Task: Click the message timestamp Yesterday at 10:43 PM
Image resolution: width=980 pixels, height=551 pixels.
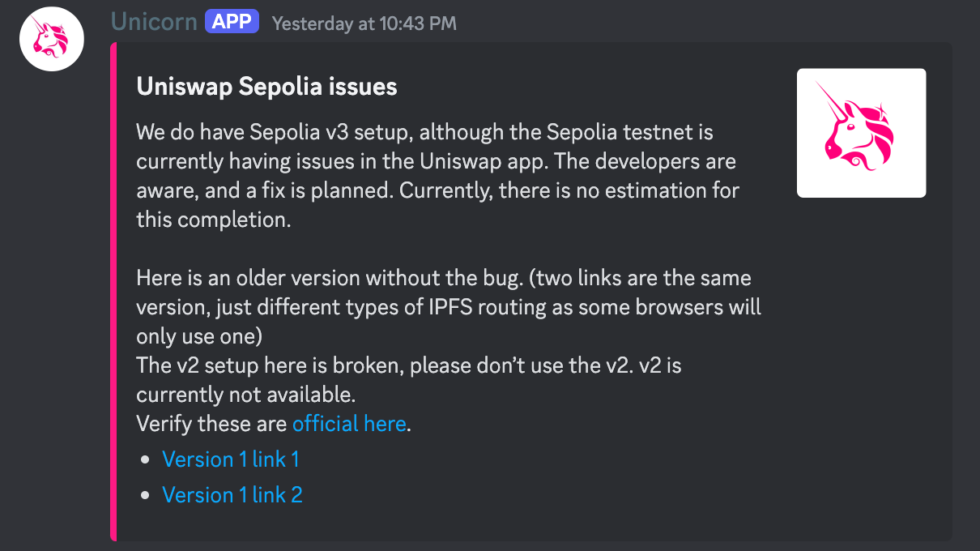Action: pyautogui.click(x=364, y=23)
